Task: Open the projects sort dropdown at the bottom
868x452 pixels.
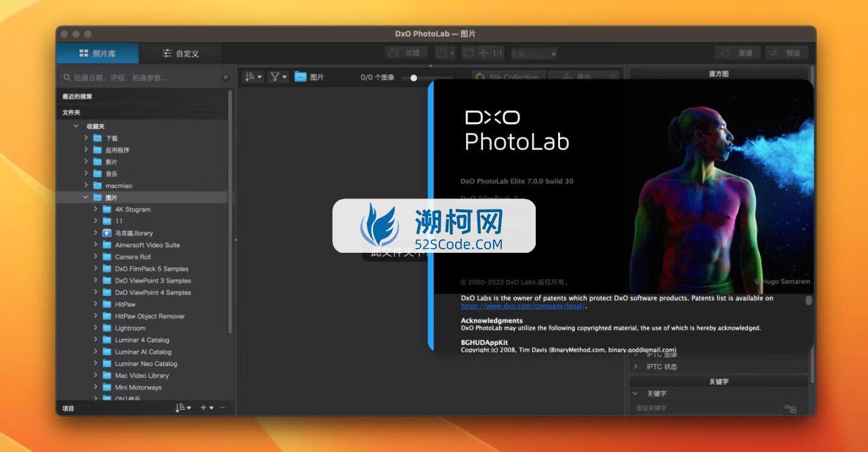Action: pyautogui.click(x=183, y=408)
